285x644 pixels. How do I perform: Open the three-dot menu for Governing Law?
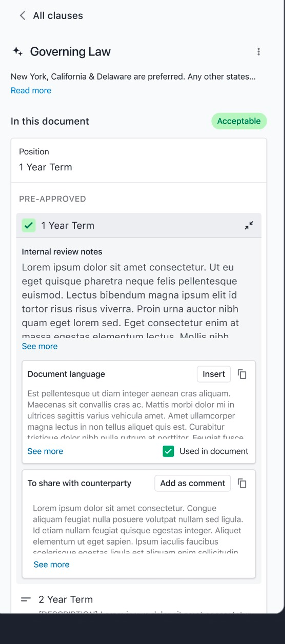coord(258,51)
